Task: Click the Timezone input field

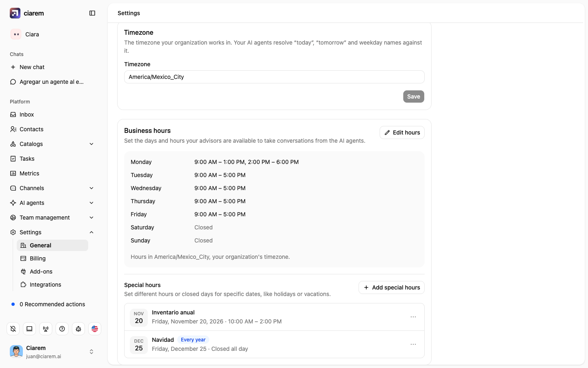Action: pyautogui.click(x=274, y=77)
